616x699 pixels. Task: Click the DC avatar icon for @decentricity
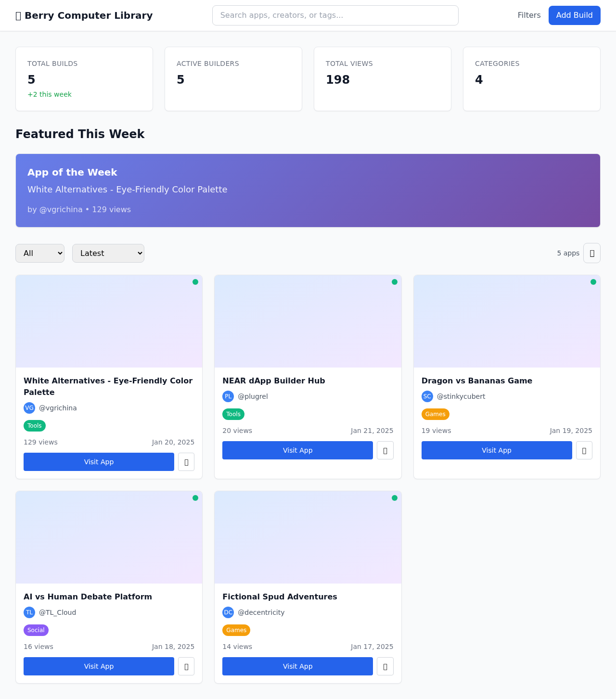click(x=228, y=612)
